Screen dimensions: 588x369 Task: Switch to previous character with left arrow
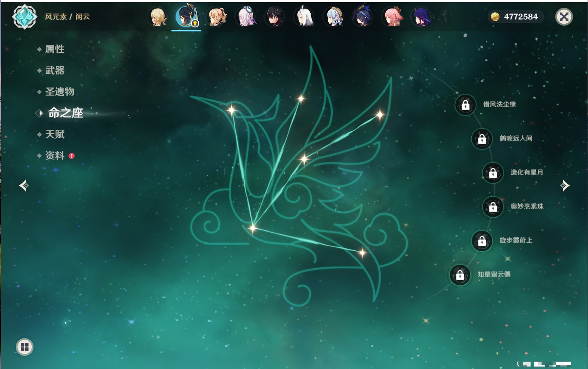[24, 186]
